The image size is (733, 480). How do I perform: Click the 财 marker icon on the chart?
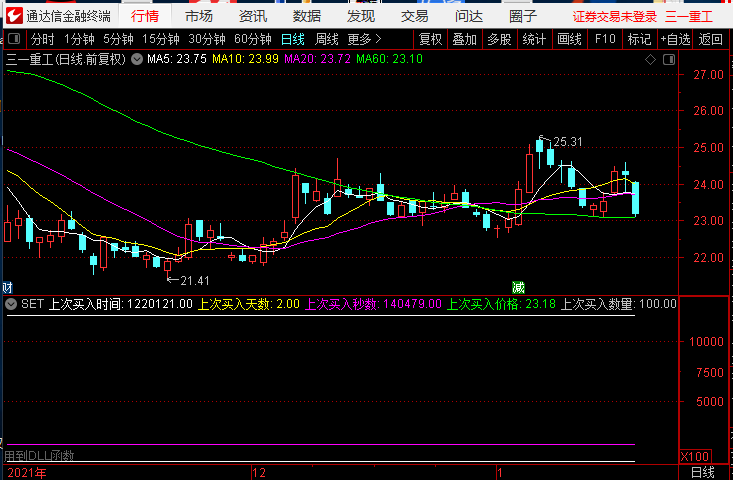point(7,287)
